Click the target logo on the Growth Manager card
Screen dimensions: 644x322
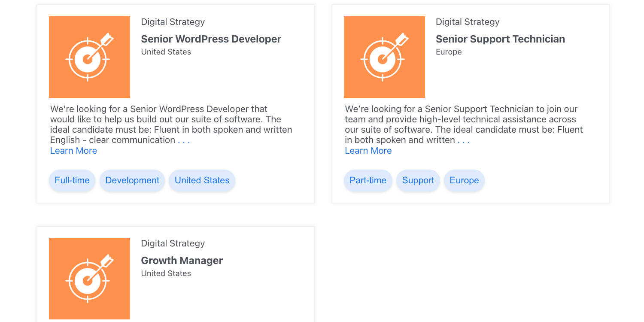click(x=89, y=278)
